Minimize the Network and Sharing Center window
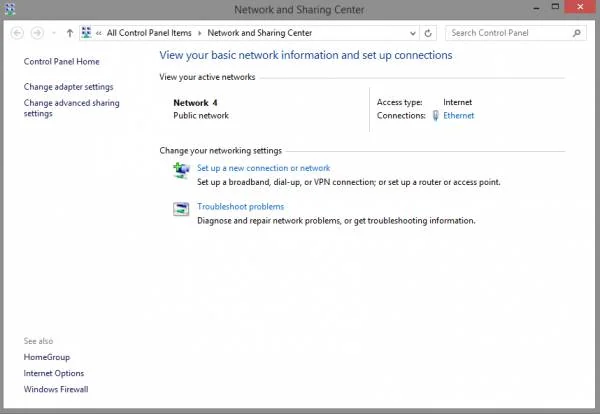This screenshot has width=600, height=414. click(x=536, y=8)
